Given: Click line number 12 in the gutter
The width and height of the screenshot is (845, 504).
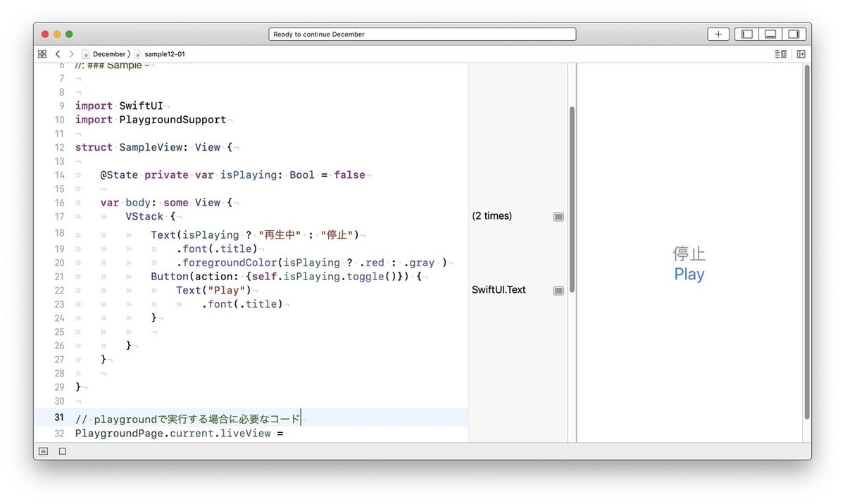Looking at the screenshot, I should (59, 148).
